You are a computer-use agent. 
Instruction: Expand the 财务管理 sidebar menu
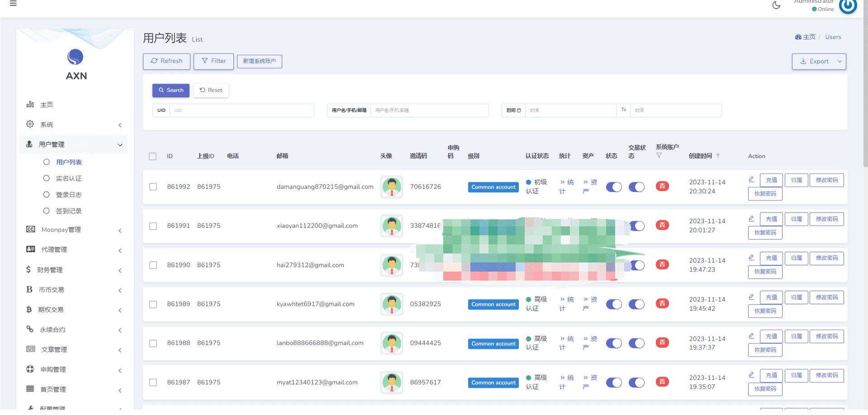click(74, 270)
